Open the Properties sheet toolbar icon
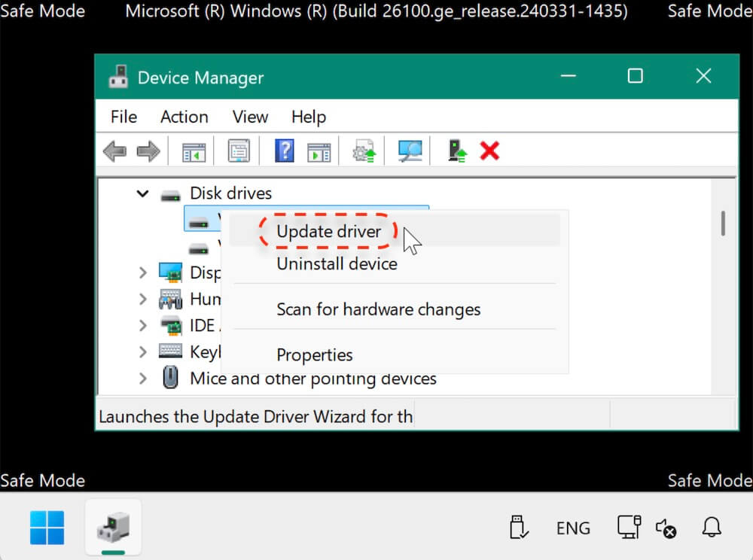The width and height of the screenshot is (753, 560). [x=239, y=151]
